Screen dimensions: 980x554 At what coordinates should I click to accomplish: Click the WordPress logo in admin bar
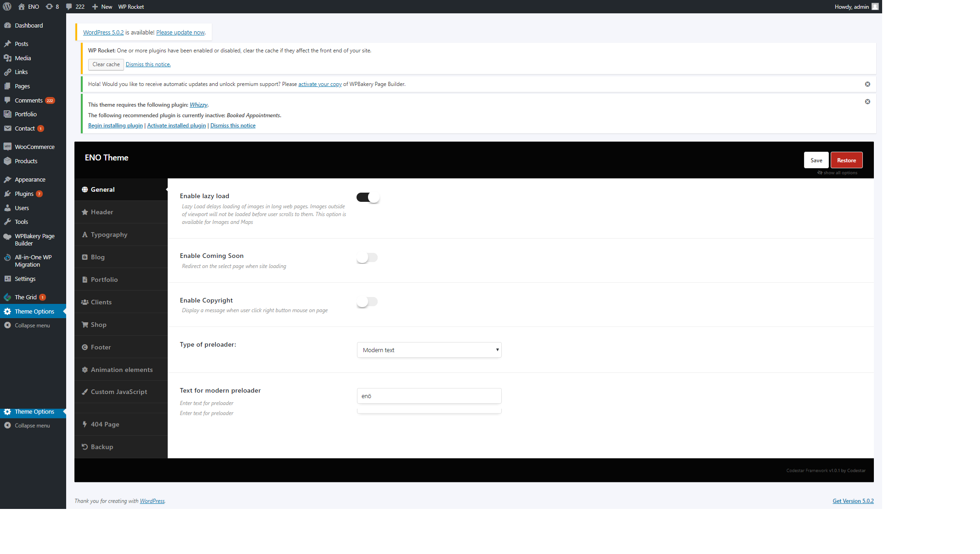(x=7, y=6)
